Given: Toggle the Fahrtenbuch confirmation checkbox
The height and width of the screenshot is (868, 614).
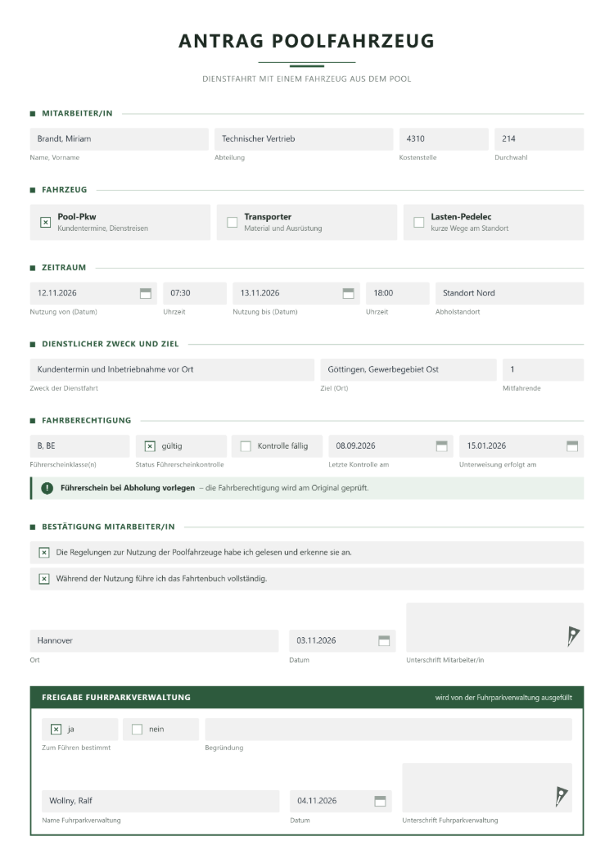Looking at the screenshot, I should click(44, 579).
